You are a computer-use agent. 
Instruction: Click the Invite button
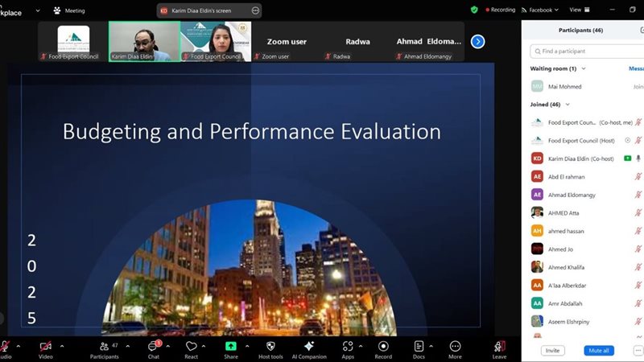coord(552,351)
